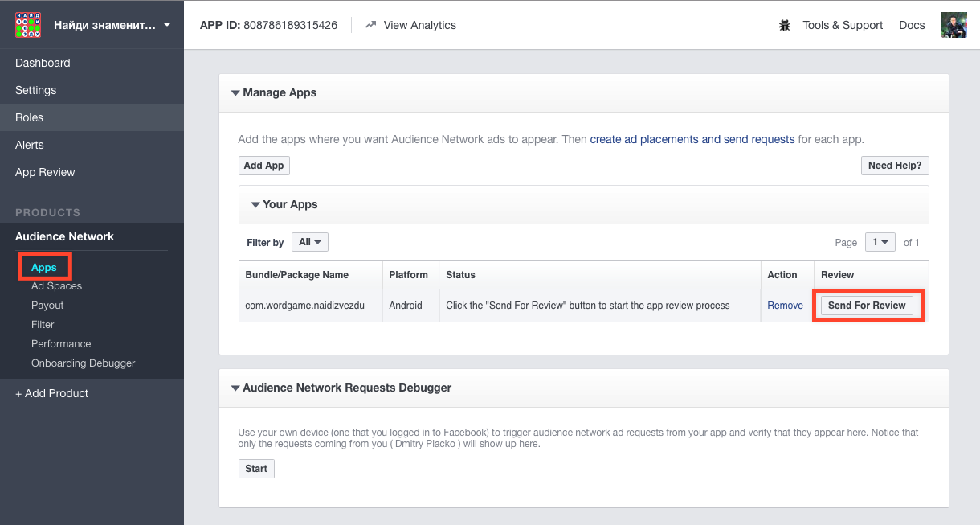980x525 pixels.
Task: Open Onboarding Debugger section
Action: coord(84,363)
